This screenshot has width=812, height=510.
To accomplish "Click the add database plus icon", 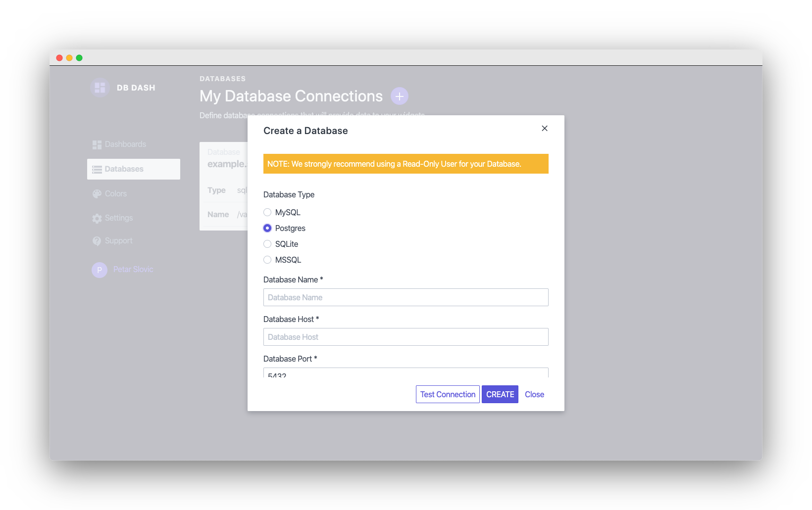I will pyautogui.click(x=400, y=96).
